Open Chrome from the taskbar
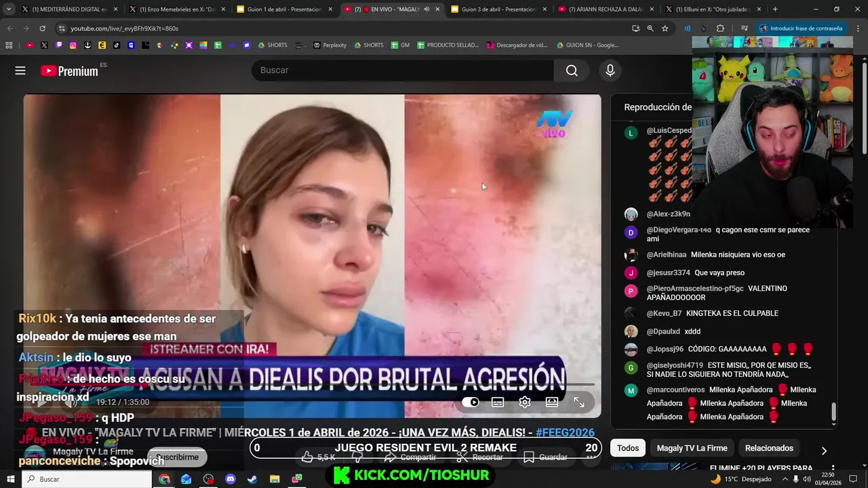The width and height of the screenshot is (868, 488). click(165, 479)
